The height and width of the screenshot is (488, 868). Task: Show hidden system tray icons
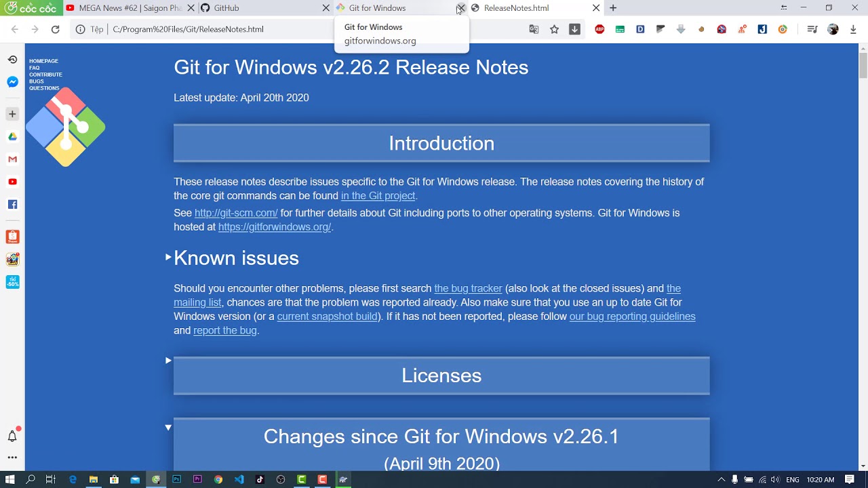(721, 479)
